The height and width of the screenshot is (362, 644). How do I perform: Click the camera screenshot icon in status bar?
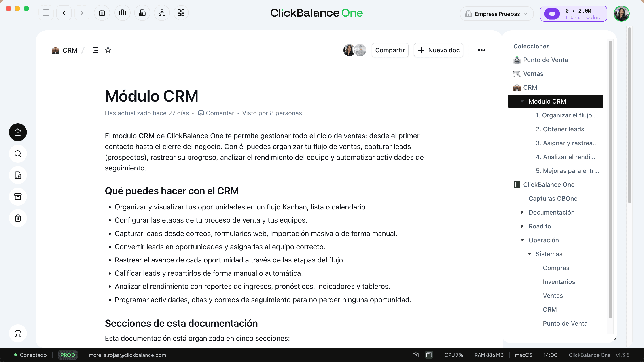(x=415, y=355)
